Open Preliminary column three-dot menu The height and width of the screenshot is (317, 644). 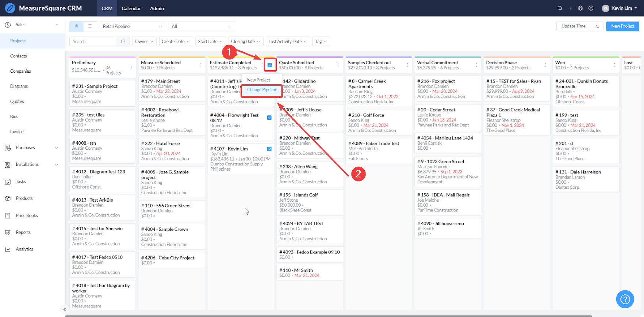[131, 68]
